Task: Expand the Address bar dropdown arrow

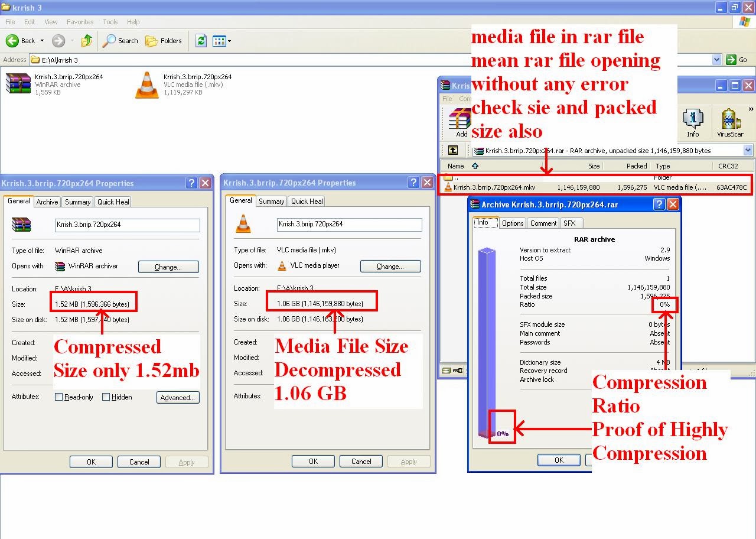Action: click(x=716, y=60)
